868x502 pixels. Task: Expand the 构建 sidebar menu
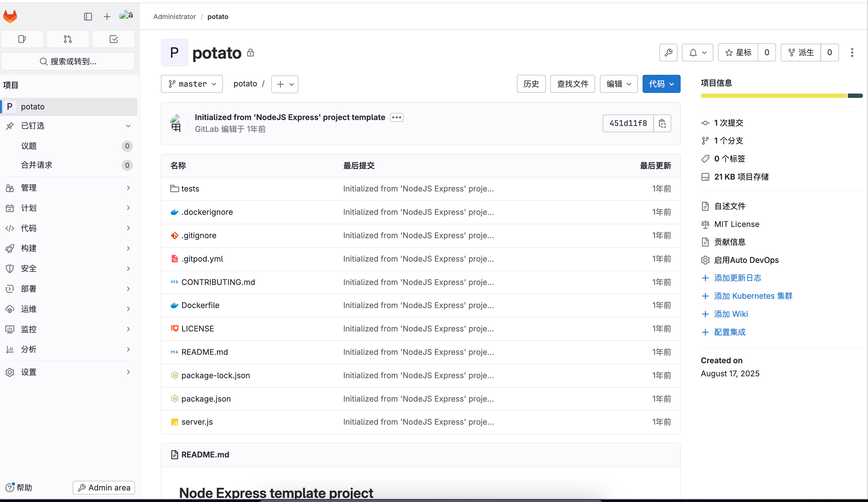[x=69, y=249]
